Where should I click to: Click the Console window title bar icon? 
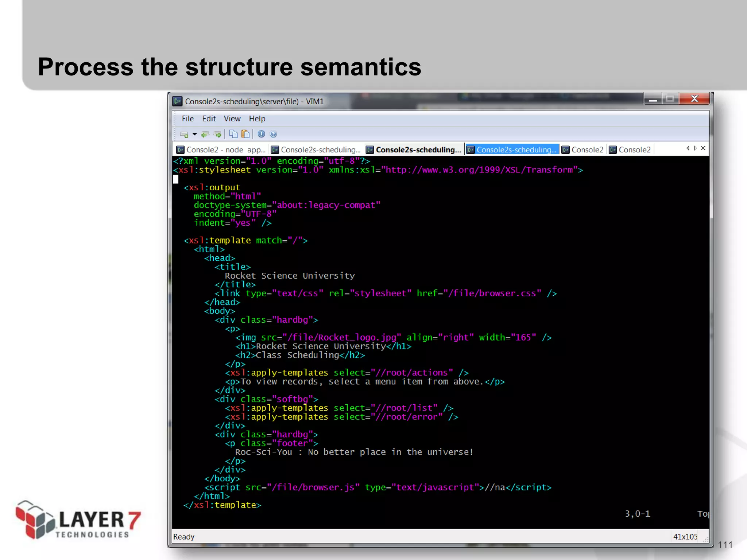177,101
